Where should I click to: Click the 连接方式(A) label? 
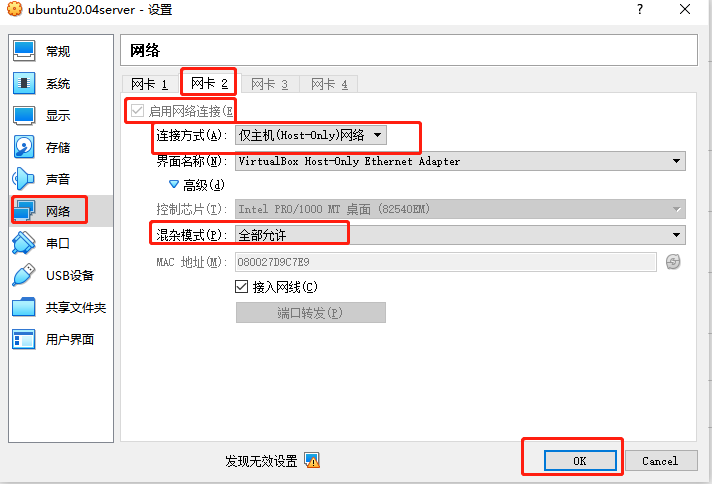click(x=191, y=135)
